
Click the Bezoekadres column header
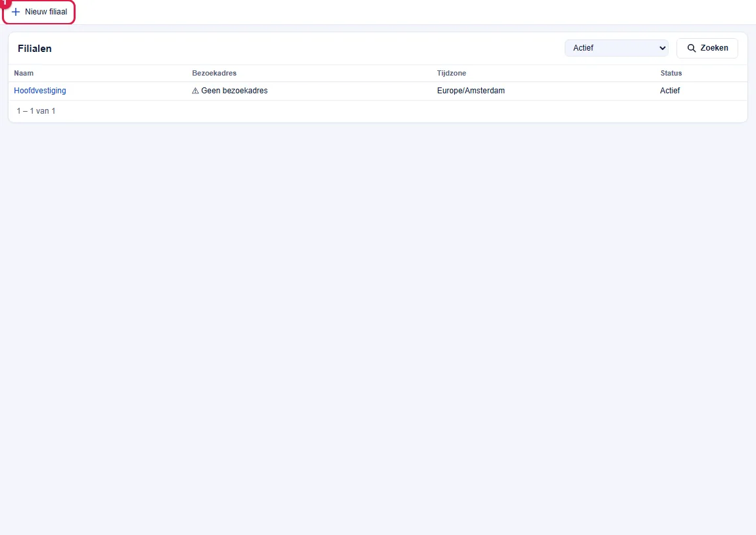214,73
